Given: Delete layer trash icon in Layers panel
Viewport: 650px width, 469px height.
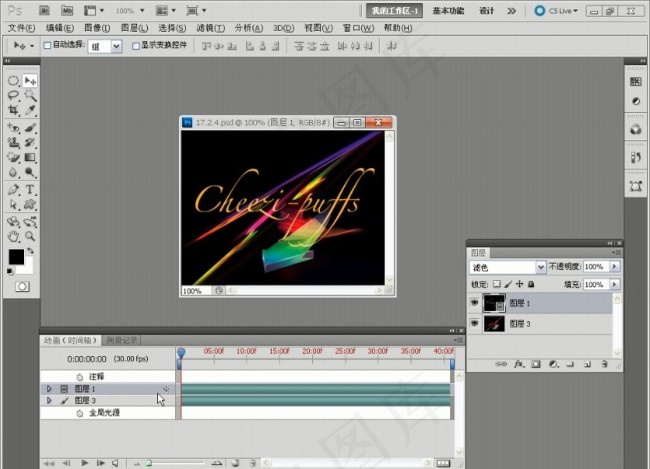Looking at the screenshot, I should [604, 364].
